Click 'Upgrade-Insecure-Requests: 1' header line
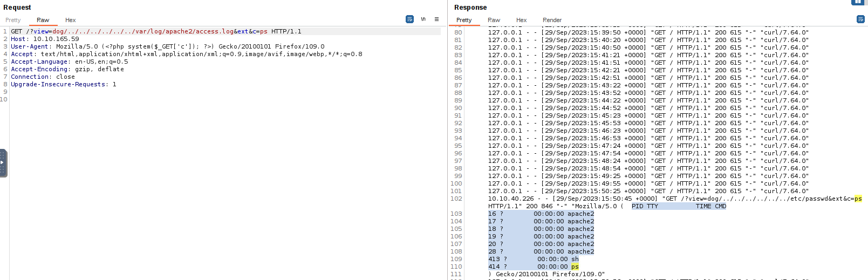 (x=64, y=84)
